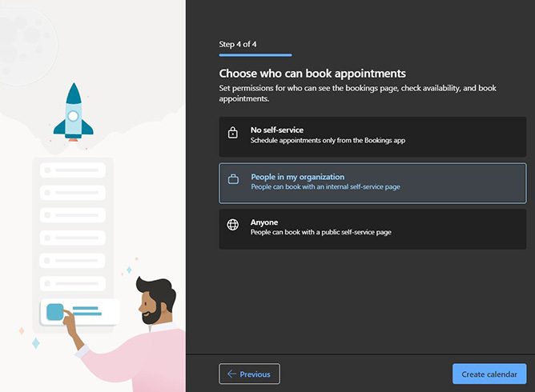Click 'People can book with a public self-service page'
535x392 pixels.
coord(320,233)
